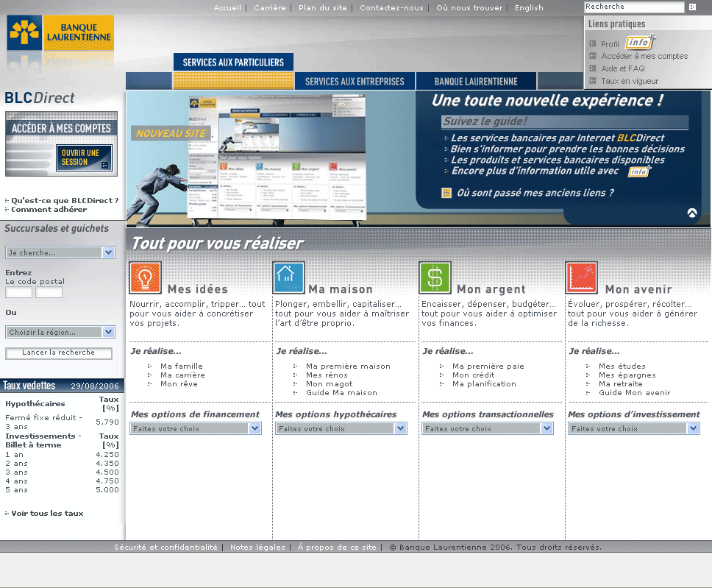Open the 'Choisir la région...' dropdown

60,332
